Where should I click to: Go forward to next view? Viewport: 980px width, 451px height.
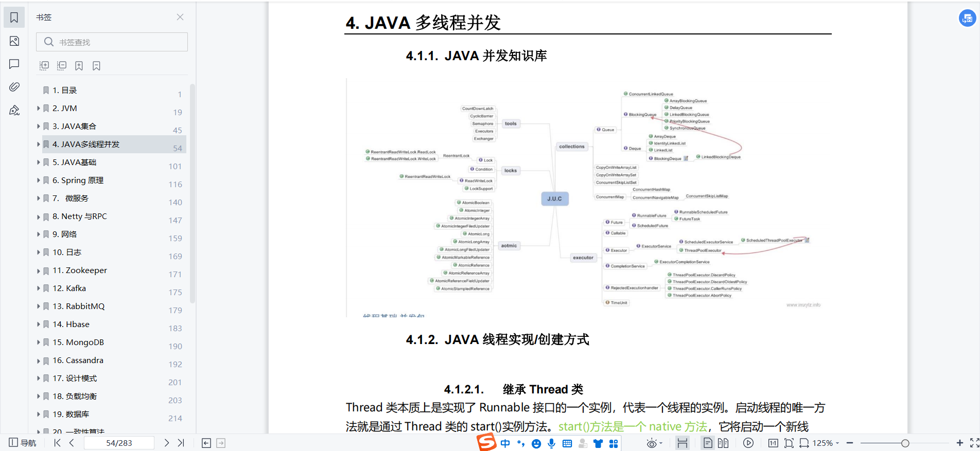pos(221,443)
